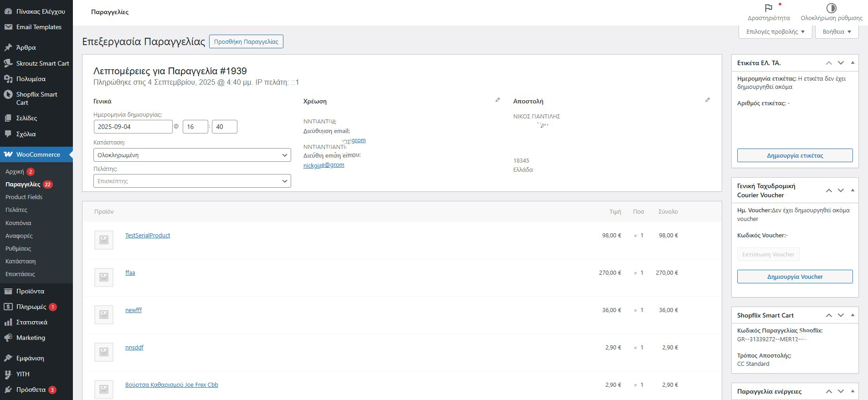Open the Marketing megaphone menu item
The width and height of the screenshot is (868, 400).
pos(30,338)
